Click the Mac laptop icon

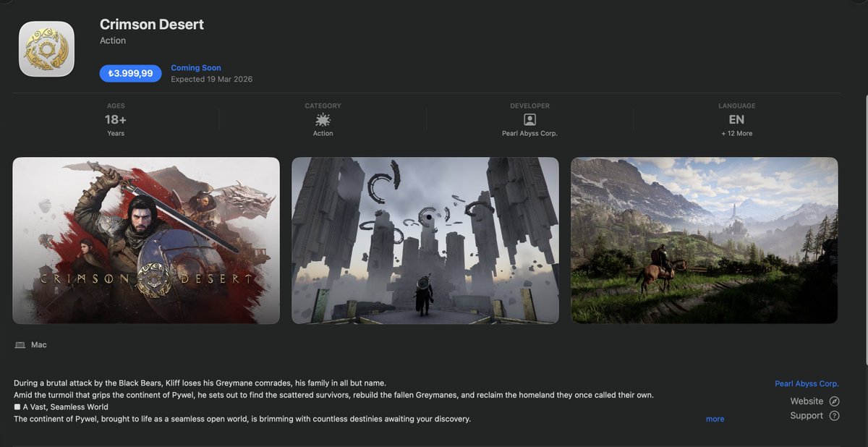pyautogui.click(x=20, y=346)
